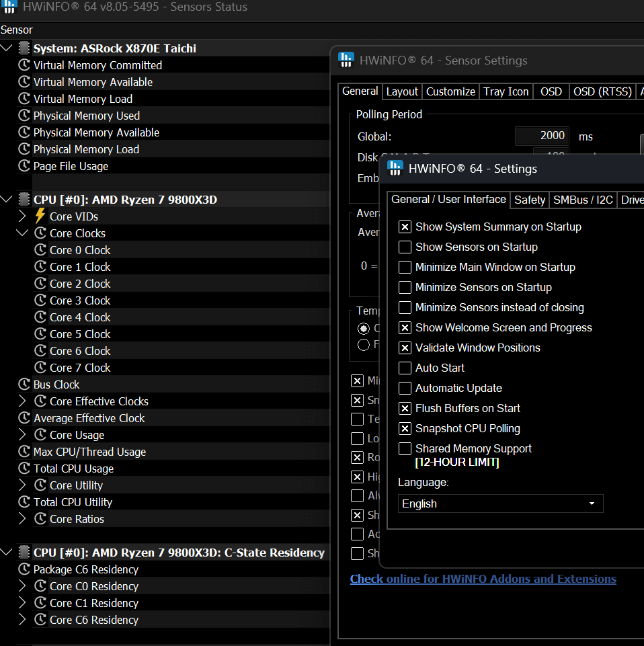Click the clock icon beside Core 3 Clock
Image resolution: width=644 pixels, height=646 pixels.
pyautogui.click(x=40, y=300)
